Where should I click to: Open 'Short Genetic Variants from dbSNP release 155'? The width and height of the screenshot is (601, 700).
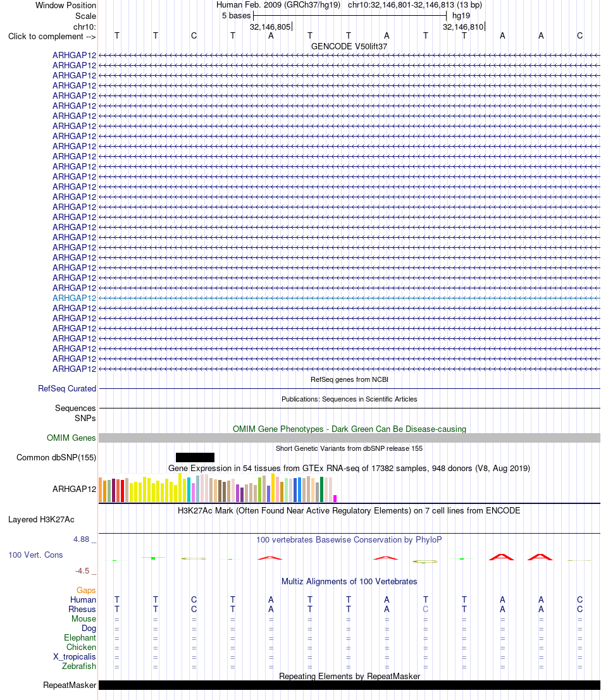(349, 448)
